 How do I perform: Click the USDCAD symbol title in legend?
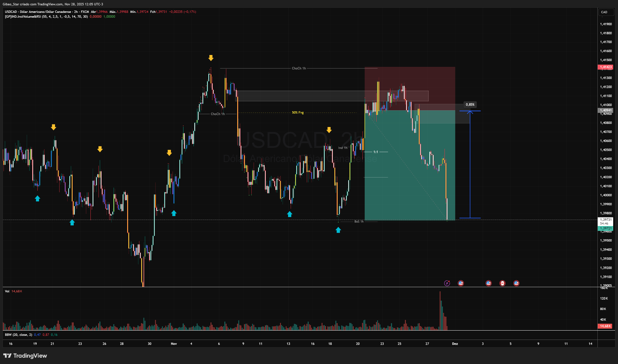(x=38, y=12)
